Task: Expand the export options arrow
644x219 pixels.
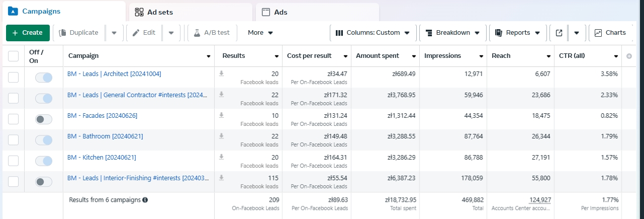Action: 577,33
